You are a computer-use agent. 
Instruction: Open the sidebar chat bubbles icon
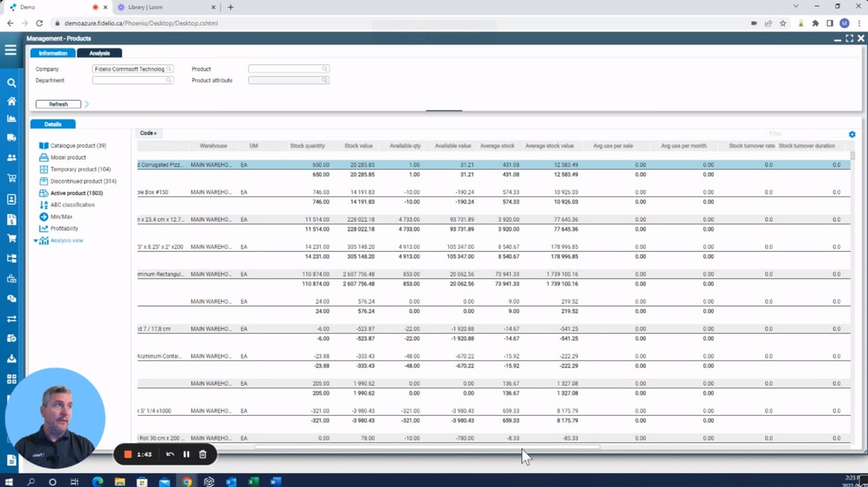coord(11,298)
